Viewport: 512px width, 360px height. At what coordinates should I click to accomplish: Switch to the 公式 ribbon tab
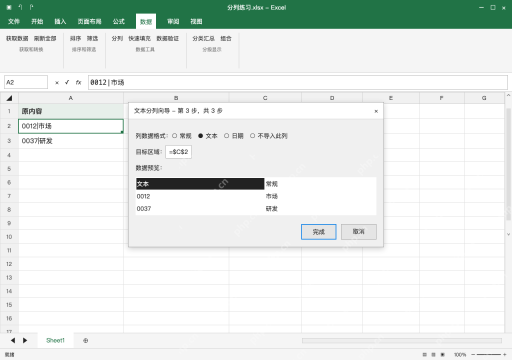119,22
